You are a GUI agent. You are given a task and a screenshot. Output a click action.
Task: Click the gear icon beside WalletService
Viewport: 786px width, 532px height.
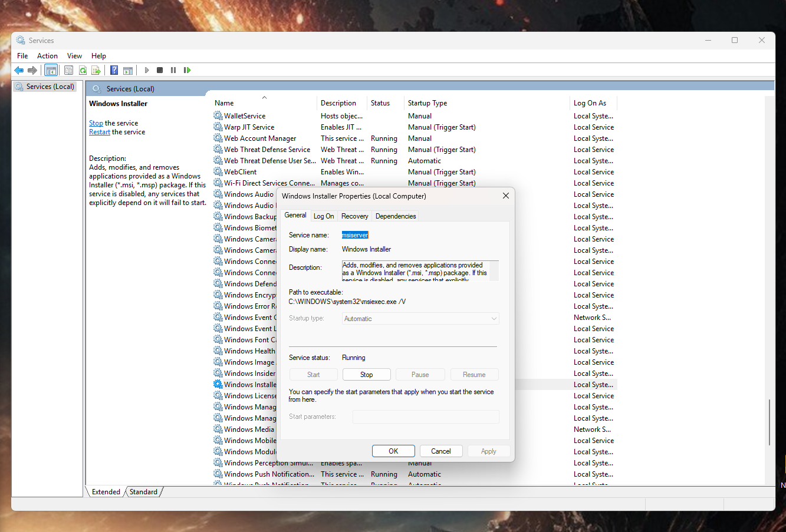(x=218, y=116)
